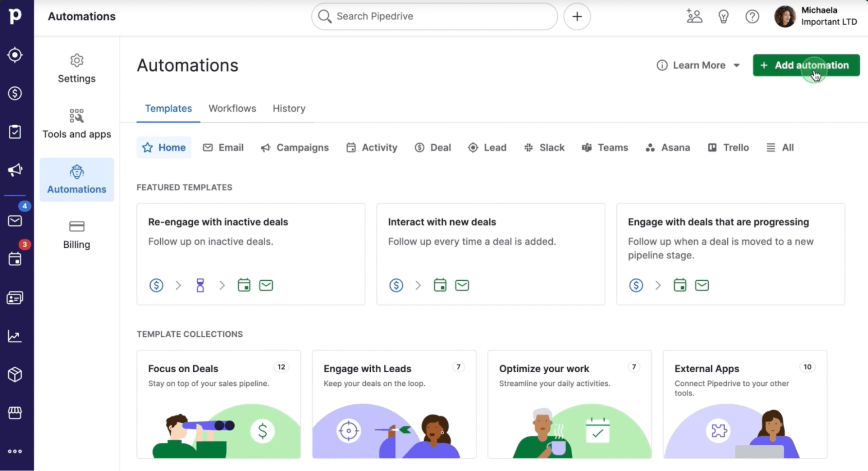Screen dimensions: 868x471
Task: Click inside the Search Pipedrive field
Action: pyautogui.click(x=433, y=16)
